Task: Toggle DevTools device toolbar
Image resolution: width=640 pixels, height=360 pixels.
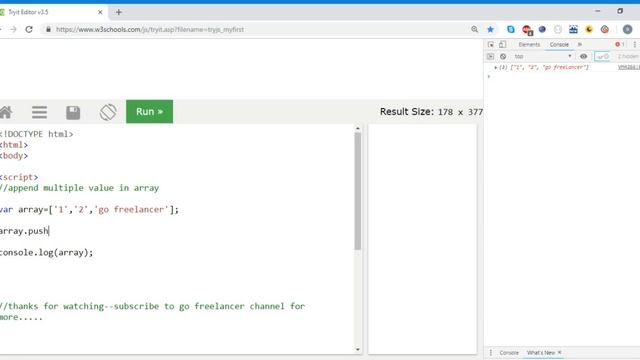Action: 502,44
